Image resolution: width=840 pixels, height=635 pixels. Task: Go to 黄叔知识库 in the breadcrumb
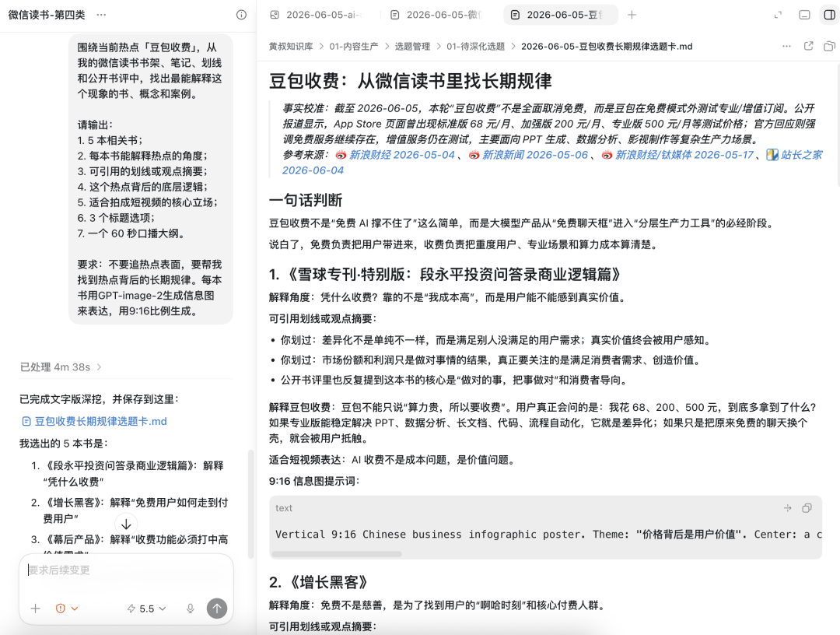(x=291, y=47)
